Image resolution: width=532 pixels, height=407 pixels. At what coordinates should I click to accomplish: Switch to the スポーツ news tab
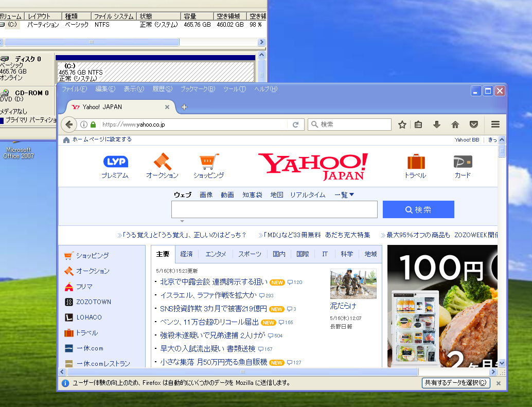click(250, 254)
